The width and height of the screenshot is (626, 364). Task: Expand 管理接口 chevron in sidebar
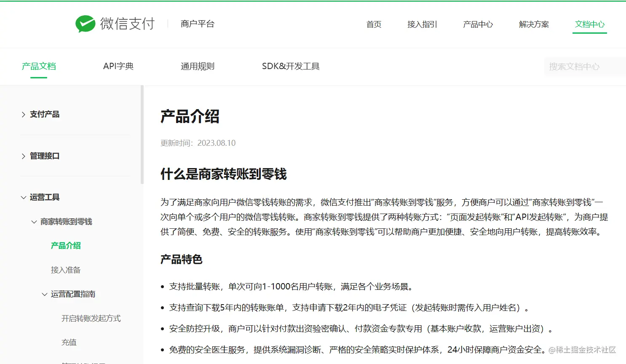24,156
